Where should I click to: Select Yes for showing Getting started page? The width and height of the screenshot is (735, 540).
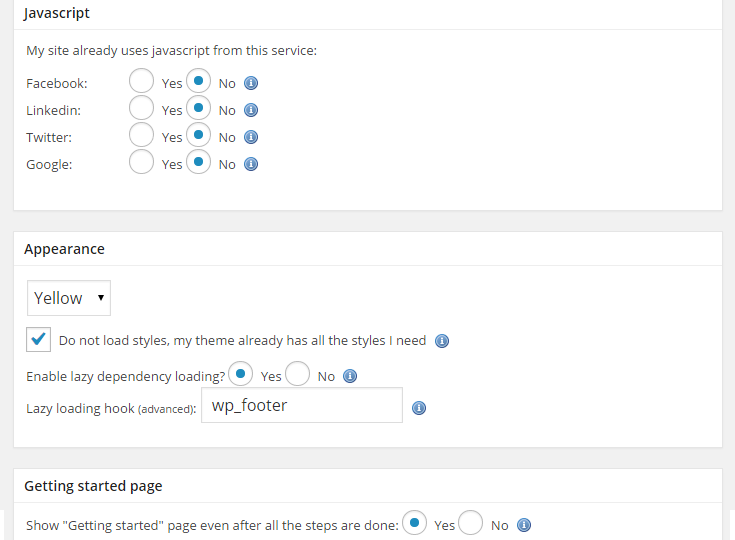(x=414, y=523)
